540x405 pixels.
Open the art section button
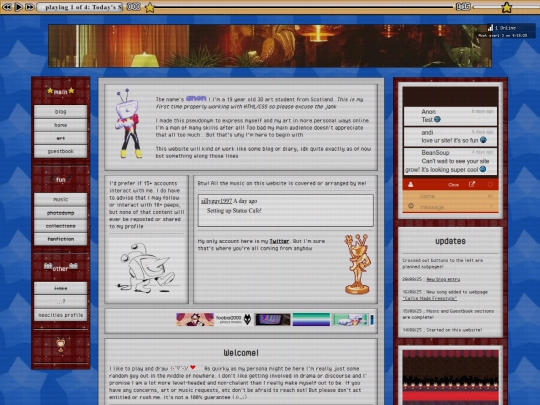tap(61, 138)
